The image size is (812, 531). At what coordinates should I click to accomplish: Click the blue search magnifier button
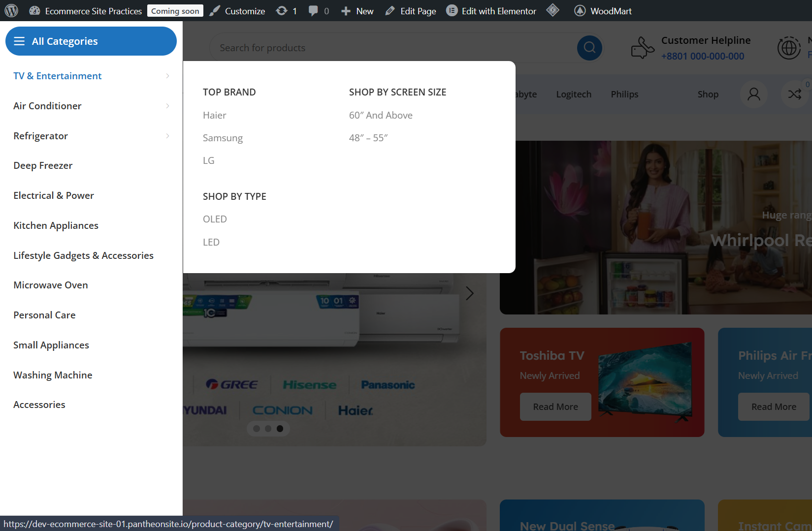[589, 48]
